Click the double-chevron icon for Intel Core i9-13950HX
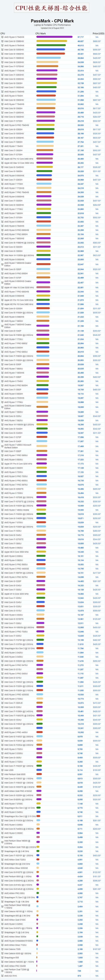 pyautogui.click(x=2, y=50)
